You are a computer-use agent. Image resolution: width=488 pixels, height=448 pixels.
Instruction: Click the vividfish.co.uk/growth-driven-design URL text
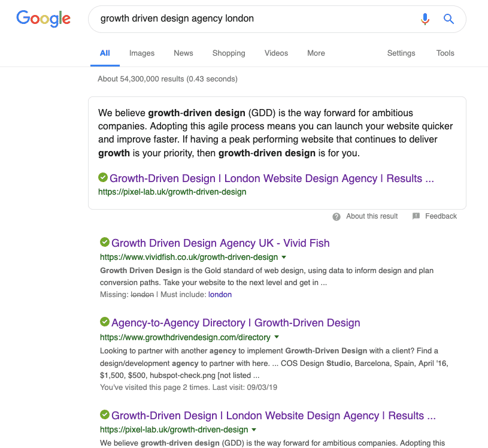189,257
